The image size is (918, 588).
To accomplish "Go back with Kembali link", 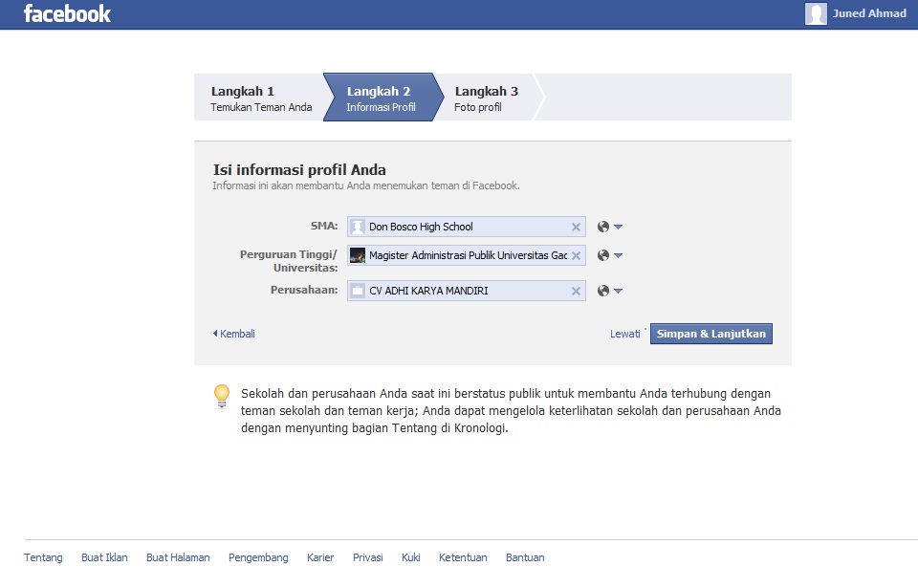I will [234, 334].
